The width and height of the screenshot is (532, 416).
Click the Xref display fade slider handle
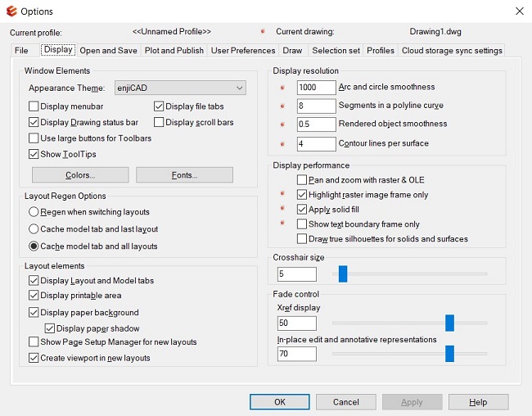point(449,323)
